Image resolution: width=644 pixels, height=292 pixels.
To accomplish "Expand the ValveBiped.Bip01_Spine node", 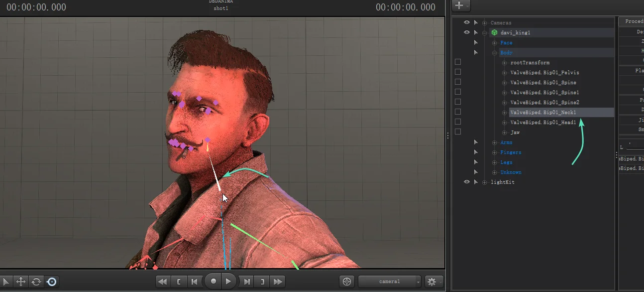I will (x=505, y=83).
